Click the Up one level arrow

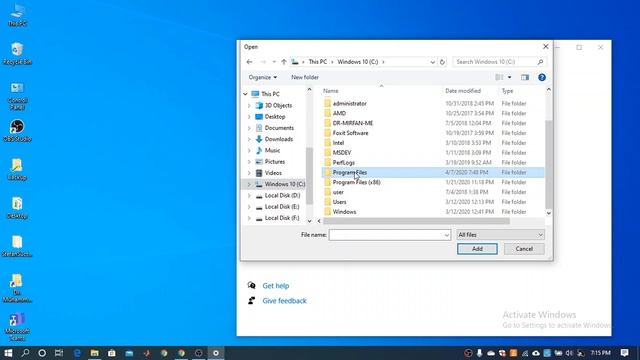tap(284, 62)
